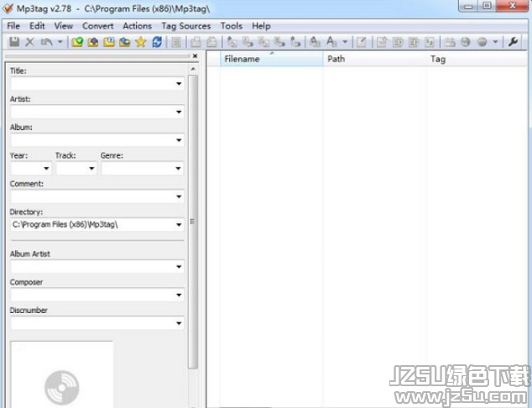Expand the Discnumber dropdown

[179, 323]
